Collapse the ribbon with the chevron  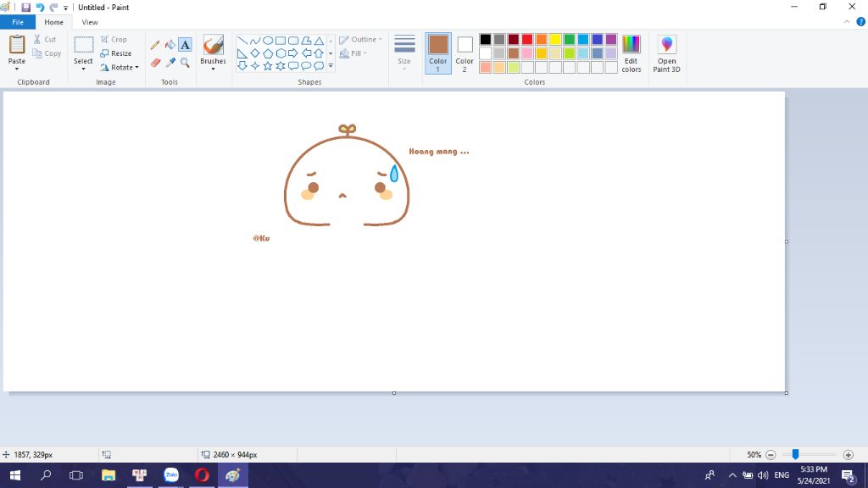coord(847,22)
